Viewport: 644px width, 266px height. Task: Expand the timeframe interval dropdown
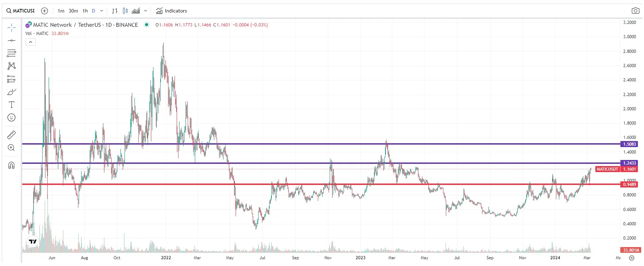click(102, 11)
